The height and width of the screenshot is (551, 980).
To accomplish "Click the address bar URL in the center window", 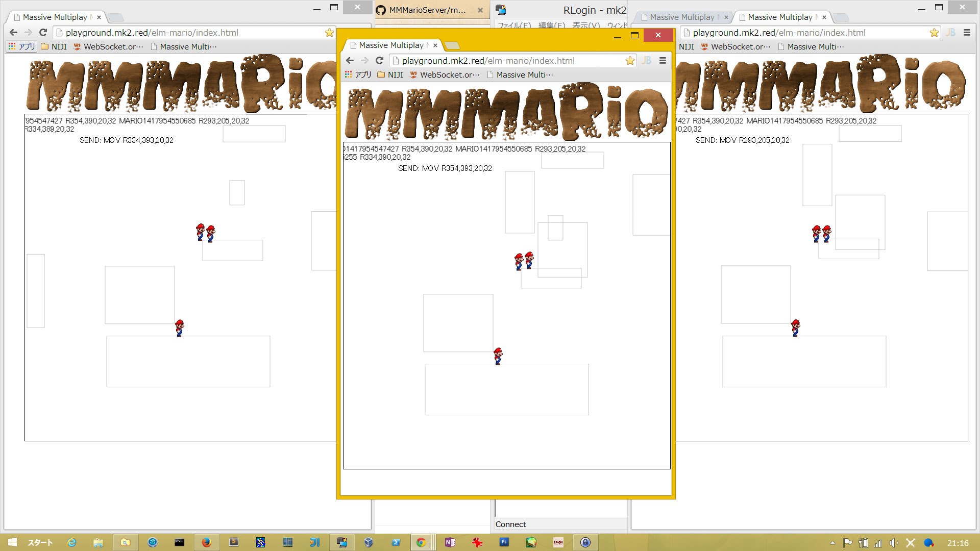I will pos(488,61).
